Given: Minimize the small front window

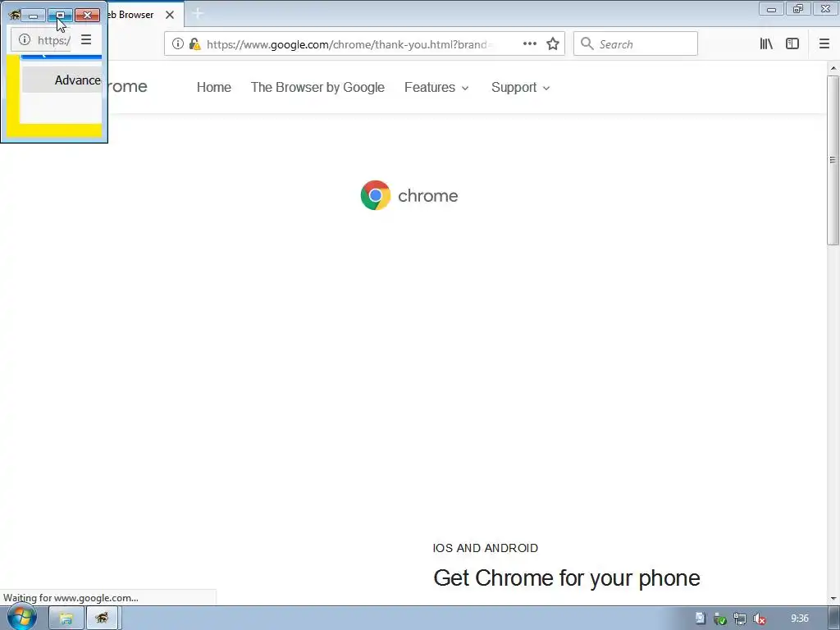Looking at the screenshot, I should pyautogui.click(x=33, y=16).
